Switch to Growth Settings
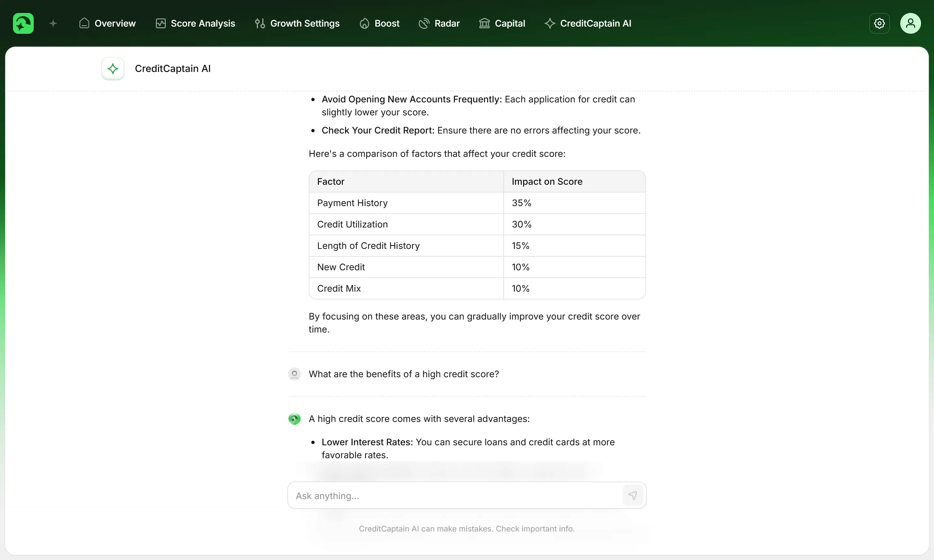 click(x=297, y=23)
